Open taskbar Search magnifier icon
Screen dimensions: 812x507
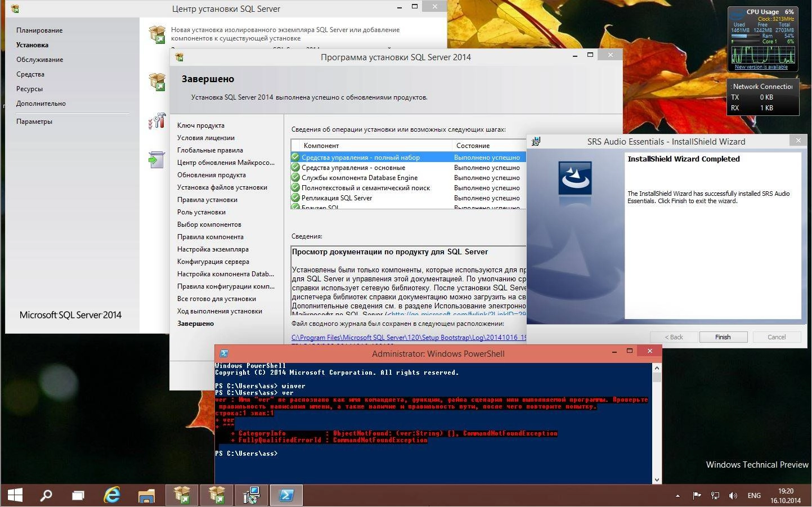point(46,495)
